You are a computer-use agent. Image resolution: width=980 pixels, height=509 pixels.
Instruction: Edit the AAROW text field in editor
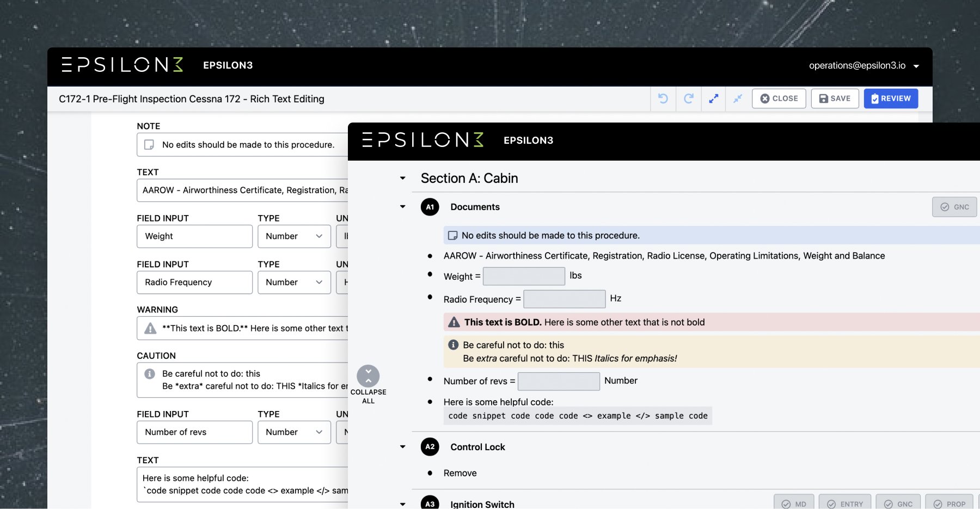coord(243,191)
